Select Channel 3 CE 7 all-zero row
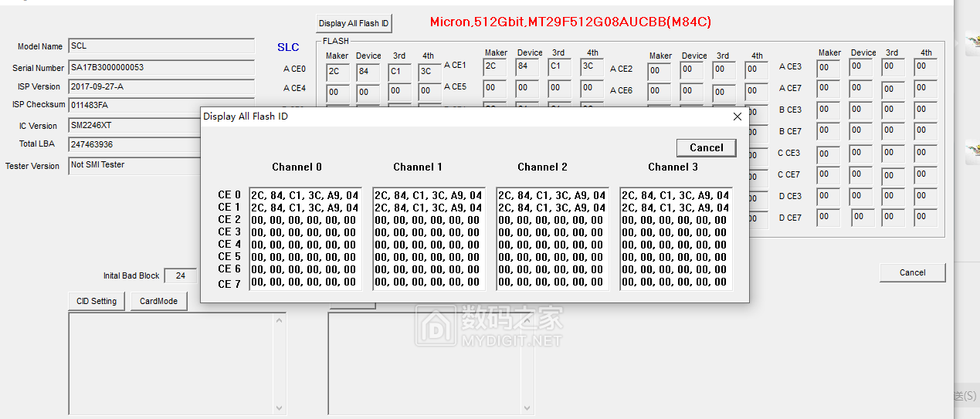 click(675, 282)
